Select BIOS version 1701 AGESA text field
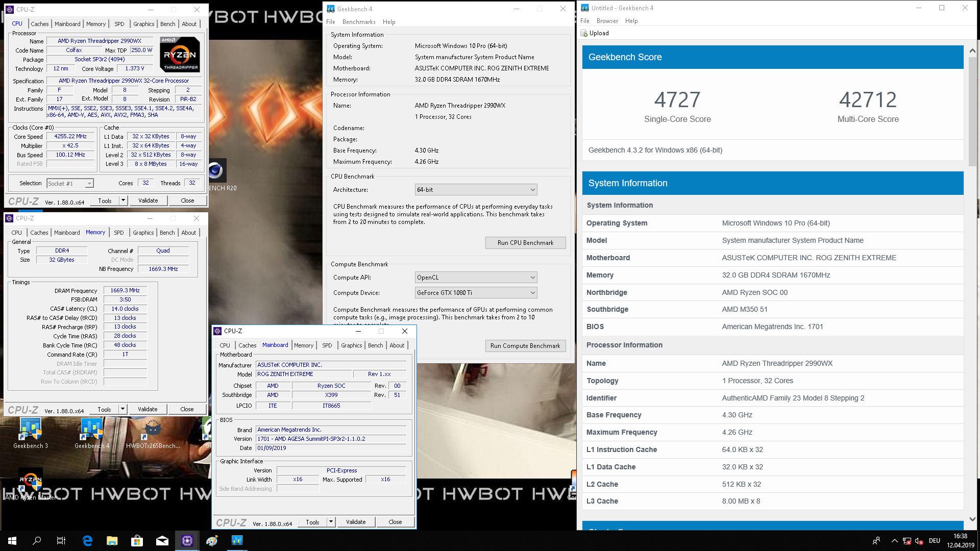The image size is (980, 551). (x=331, y=439)
